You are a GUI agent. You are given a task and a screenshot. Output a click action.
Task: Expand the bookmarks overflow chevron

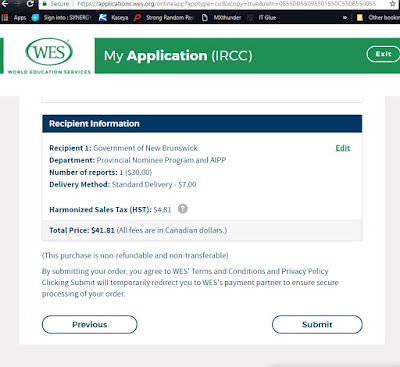coord(345,18)
